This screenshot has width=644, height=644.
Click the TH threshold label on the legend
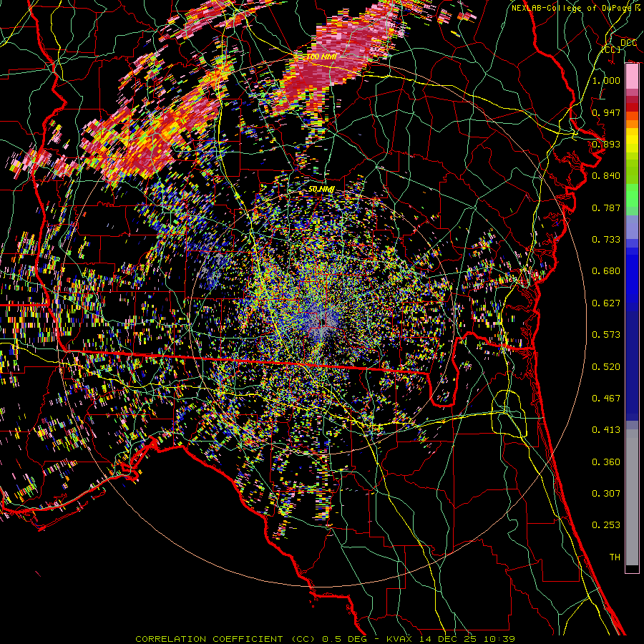tap(615, 557)
